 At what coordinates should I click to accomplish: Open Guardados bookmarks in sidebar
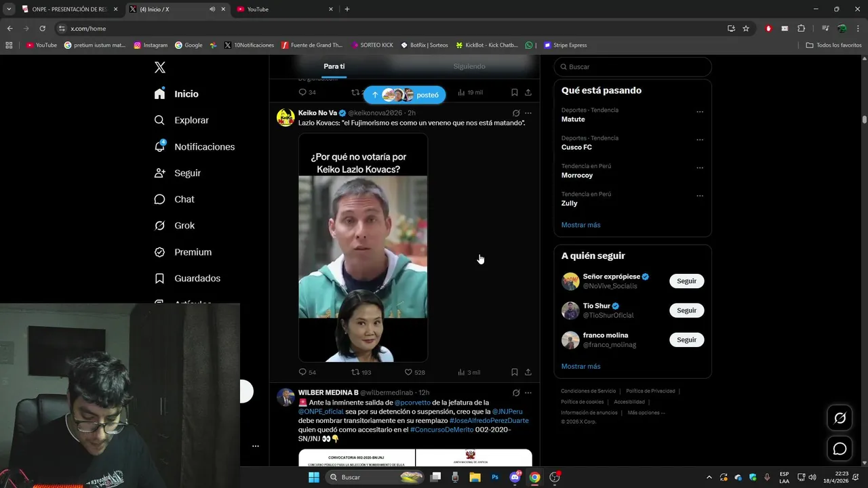point(187,279)
